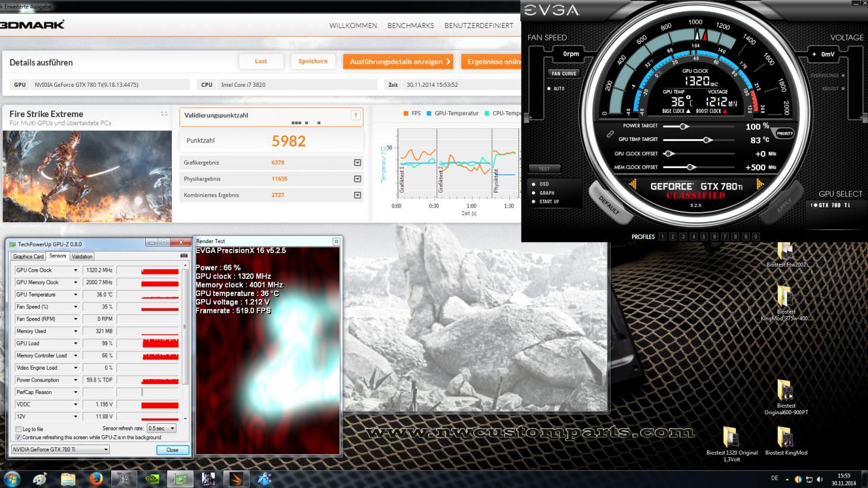Image resolution: width=868 pixels, height=488 pixels.
Task: Click the PrecisionX link icon beside sliders
Action: 609,134
